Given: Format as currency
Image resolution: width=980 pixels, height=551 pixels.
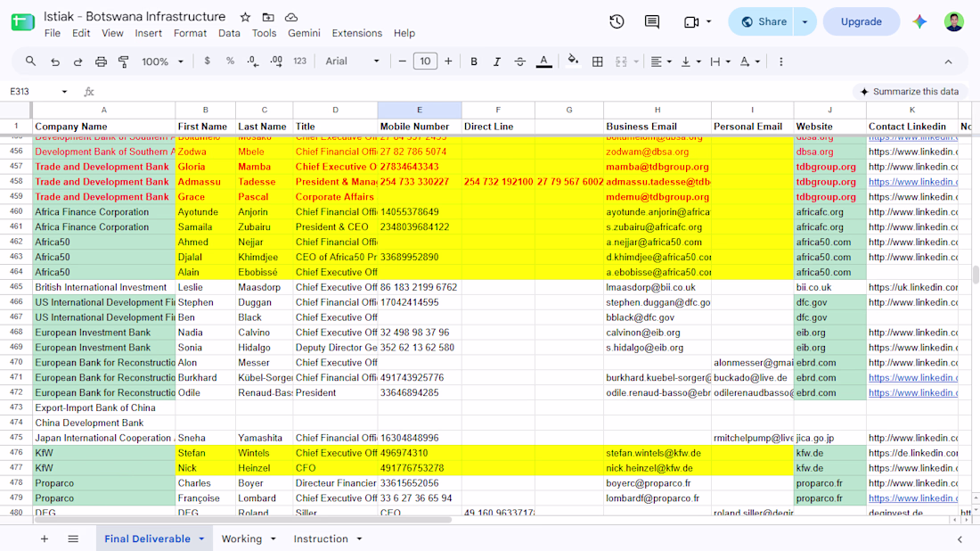Looking at the screenshot, I should tap(207, 62).
